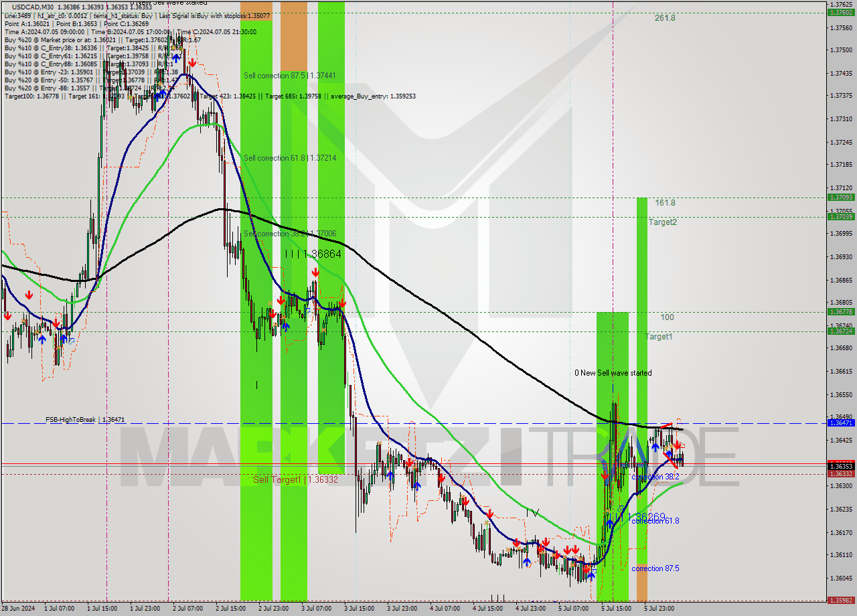Click the '5 Jul 15:00' time axis label
The height and width of the screenshot is (616, 857).
click(x=616, y=609)
